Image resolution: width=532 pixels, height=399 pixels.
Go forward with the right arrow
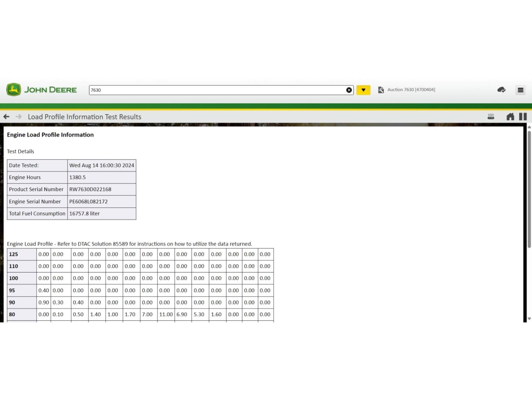click(19, 117)
